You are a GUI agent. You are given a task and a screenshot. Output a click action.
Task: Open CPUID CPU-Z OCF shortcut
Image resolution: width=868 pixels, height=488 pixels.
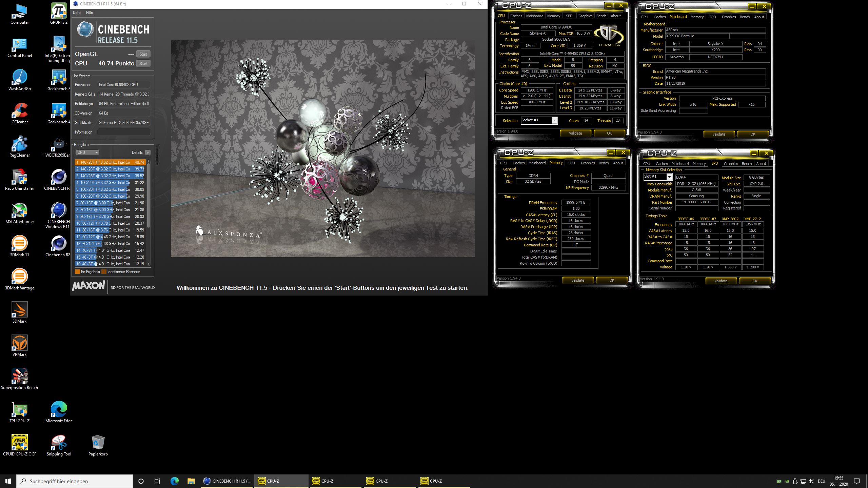click(19, 446)
